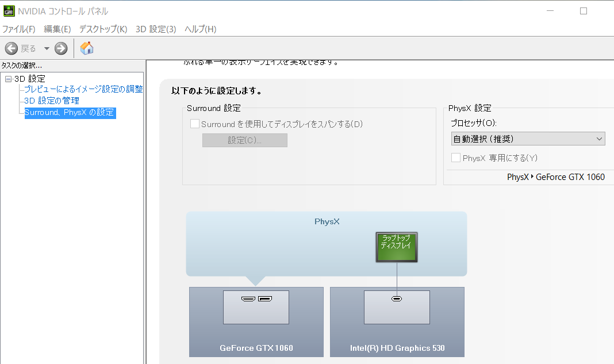Click the PhysX 設定 group label

coord(470,108)
